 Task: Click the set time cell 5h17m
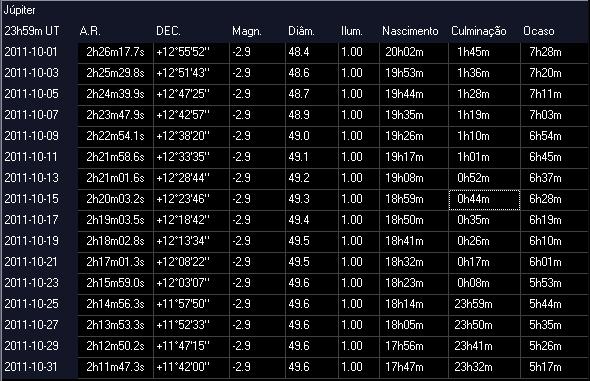click(x=555, y=367)
